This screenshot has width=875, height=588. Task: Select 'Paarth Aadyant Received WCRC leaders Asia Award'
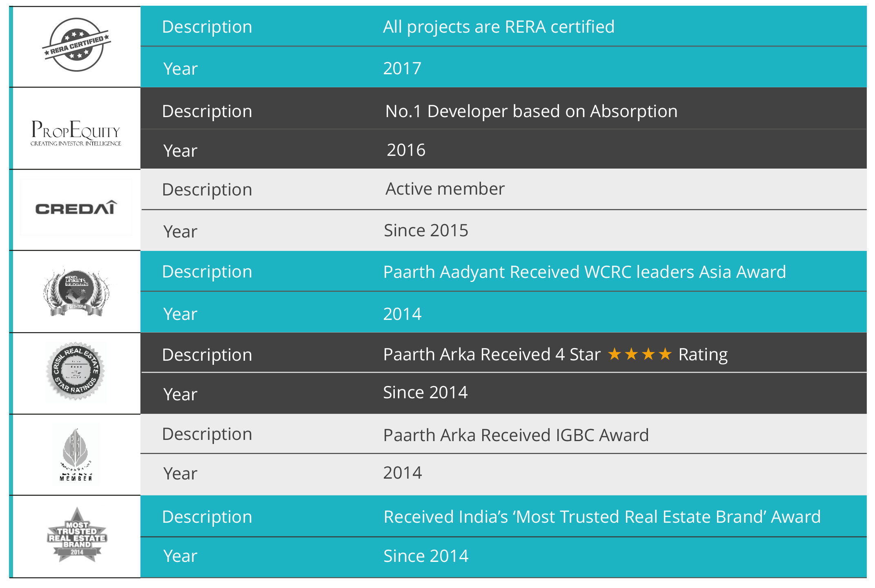tap(585, 272)
